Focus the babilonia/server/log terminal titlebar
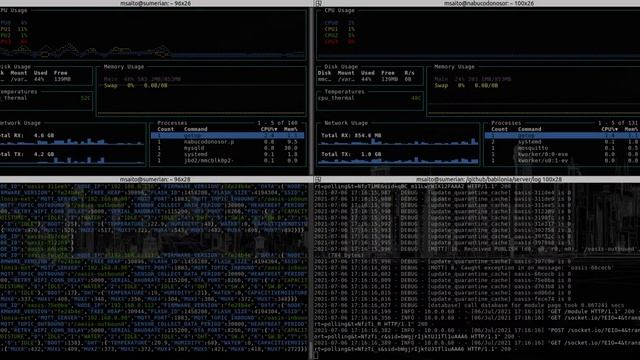The width and height of the screenshot is (640, 360). tap(477, 180)
